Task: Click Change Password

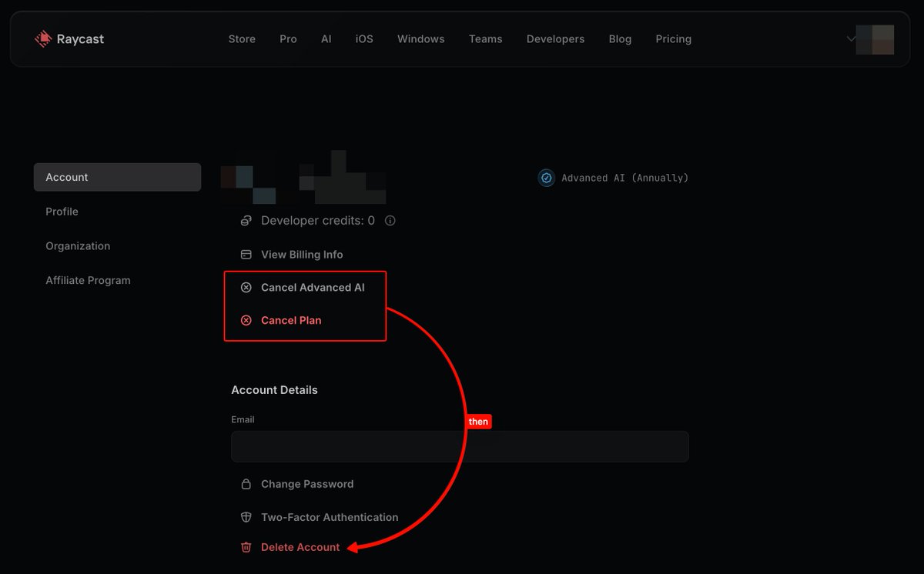Action: click(307, 484)
